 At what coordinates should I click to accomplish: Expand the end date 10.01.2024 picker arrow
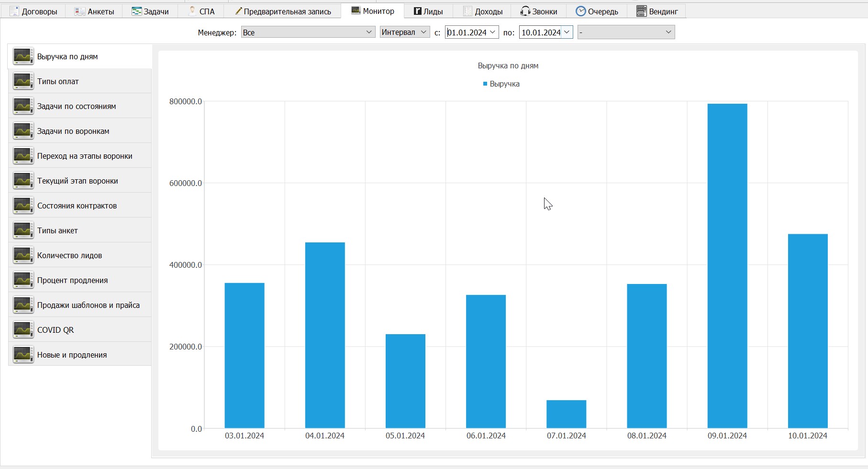(567, 32)
